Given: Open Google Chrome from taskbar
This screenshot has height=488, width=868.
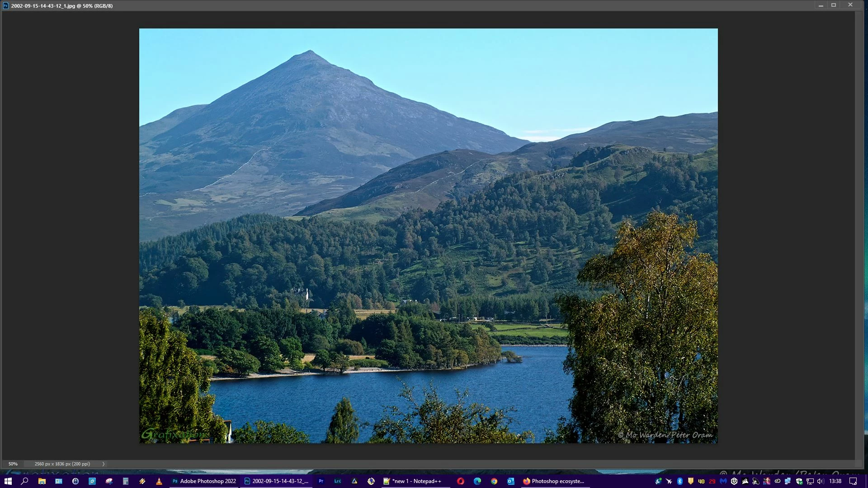Looking at the screenshot, I should point(494,481).
